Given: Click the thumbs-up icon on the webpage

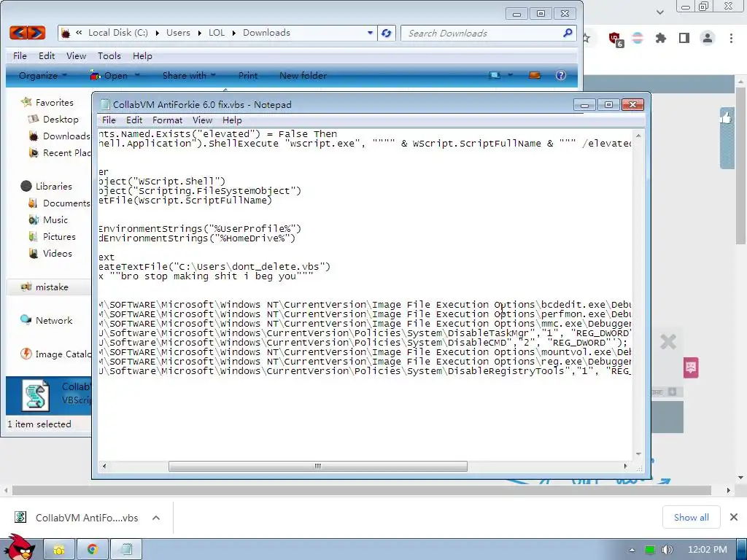Looking at the screenshot, I should (x=726, y=117).
